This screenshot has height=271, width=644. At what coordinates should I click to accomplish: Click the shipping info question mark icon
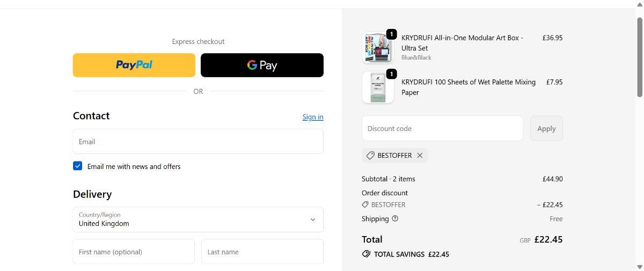coord(395,218)
